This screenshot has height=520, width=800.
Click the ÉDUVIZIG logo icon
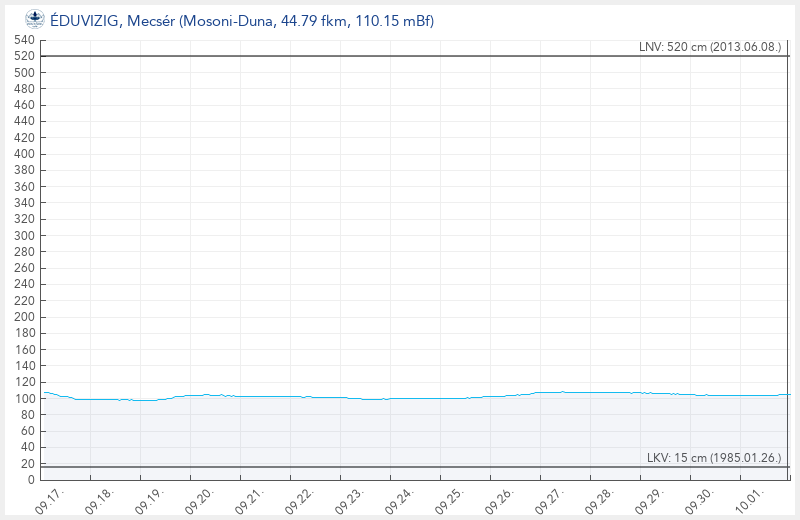(35, 19)
